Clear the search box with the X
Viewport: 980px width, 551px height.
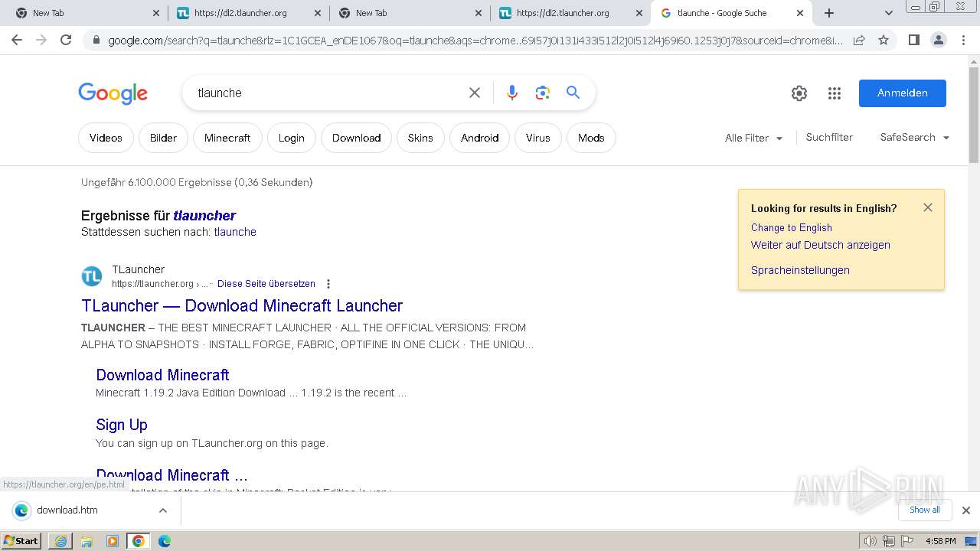click(475, 93)
